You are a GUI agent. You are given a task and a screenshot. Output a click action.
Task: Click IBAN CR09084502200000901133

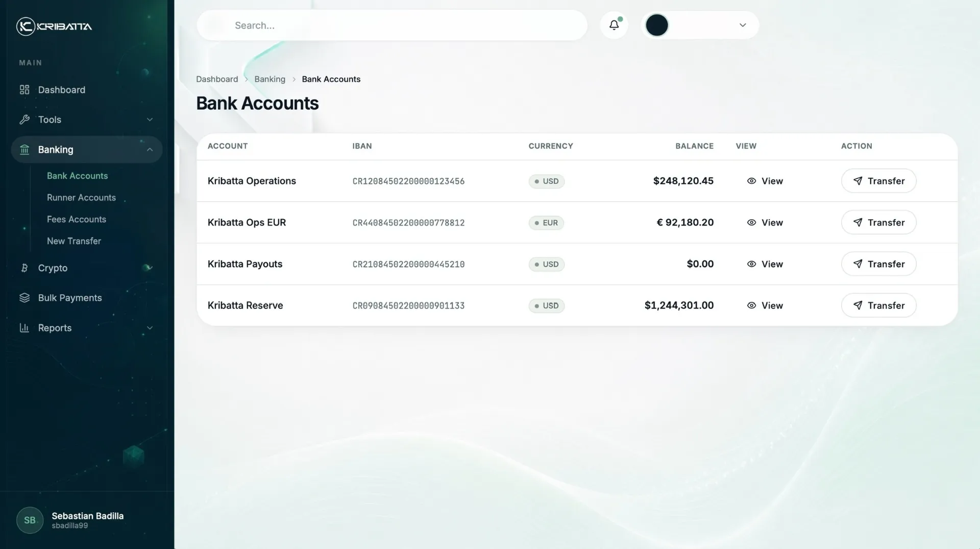(408, 306)
